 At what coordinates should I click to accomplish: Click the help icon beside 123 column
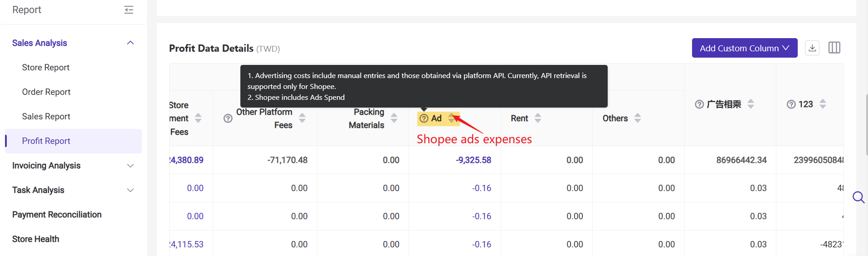point(791,104)
